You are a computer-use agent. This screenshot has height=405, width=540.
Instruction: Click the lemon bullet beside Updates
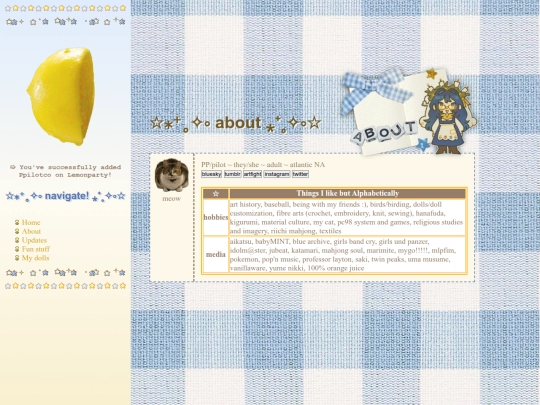click(17, 240)
